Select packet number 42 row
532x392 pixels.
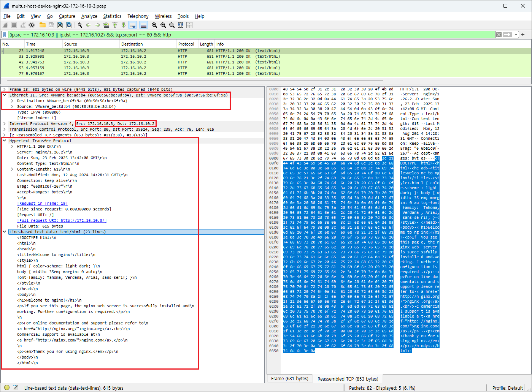pyautogui.click(x=266, y=62)
